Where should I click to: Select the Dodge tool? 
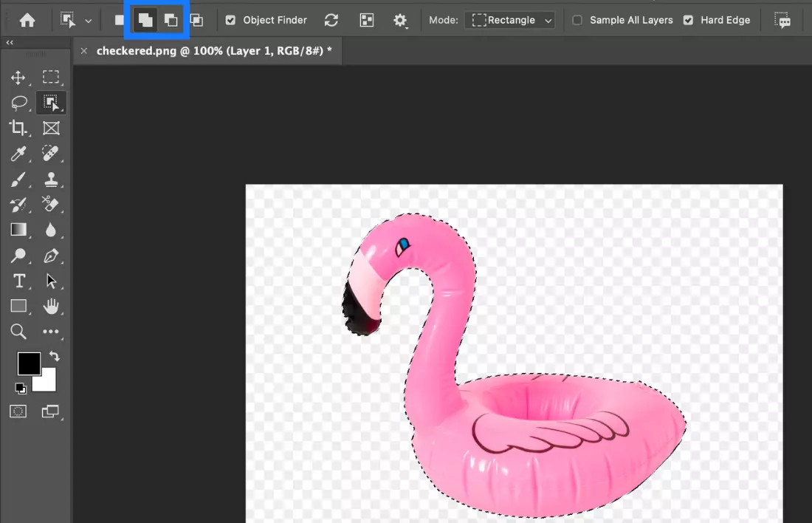click(18, 255)
